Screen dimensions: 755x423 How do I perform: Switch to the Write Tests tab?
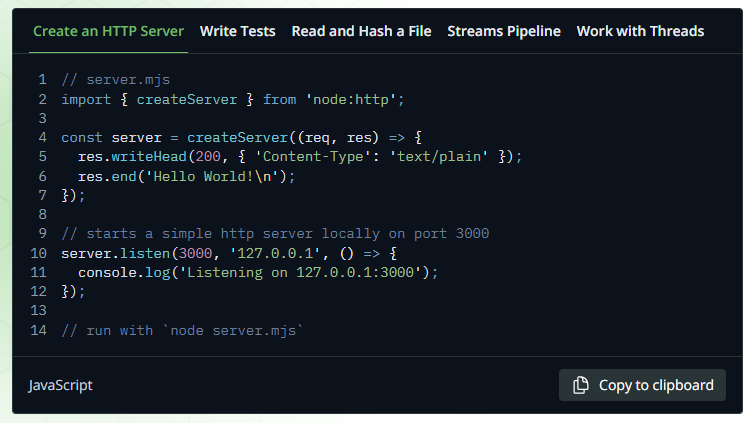click(x=237, y=31)
